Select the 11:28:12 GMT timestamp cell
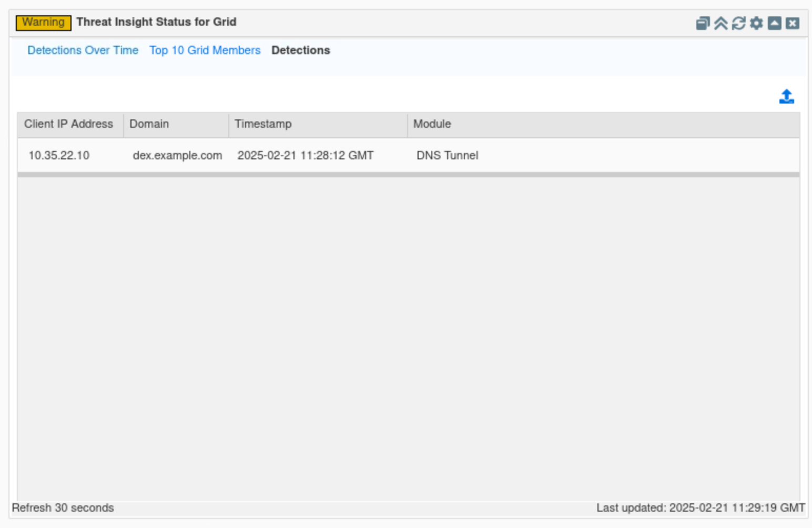 (x=305, y=156)
